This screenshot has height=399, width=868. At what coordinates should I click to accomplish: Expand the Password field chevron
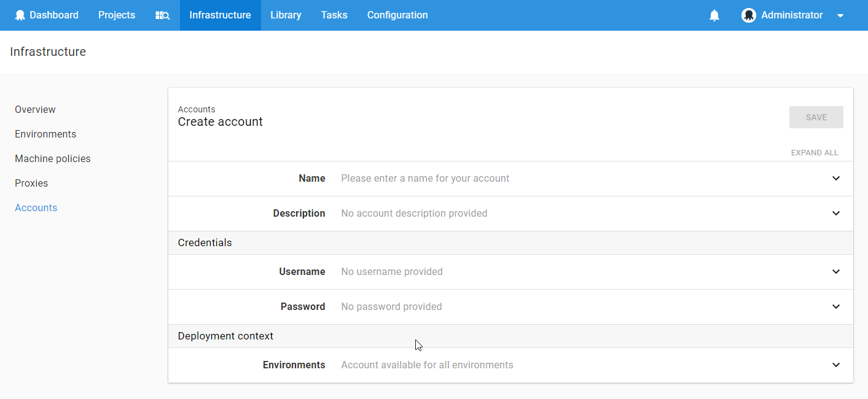coord(836,307)
